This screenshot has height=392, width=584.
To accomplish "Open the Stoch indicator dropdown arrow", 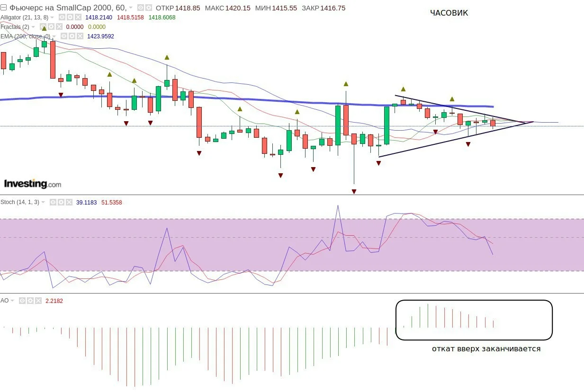I will pos(44,203).
